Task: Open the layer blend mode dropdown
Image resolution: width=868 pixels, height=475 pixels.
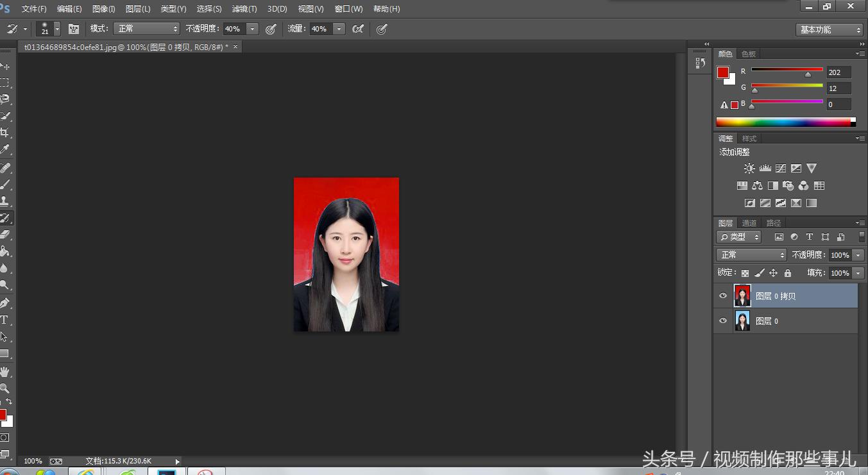Action: coord(751,254)
